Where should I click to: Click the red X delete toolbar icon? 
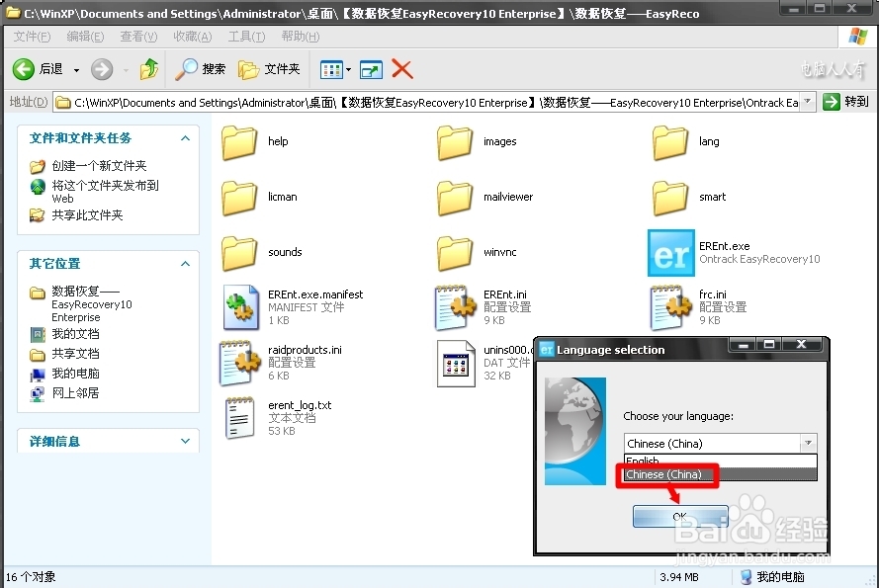click(x=402, y=69)
